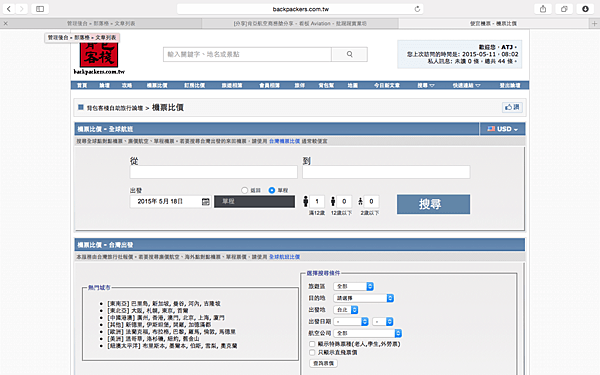
Task: Click the keyword search input box
Action: click(x=247, y=54)
